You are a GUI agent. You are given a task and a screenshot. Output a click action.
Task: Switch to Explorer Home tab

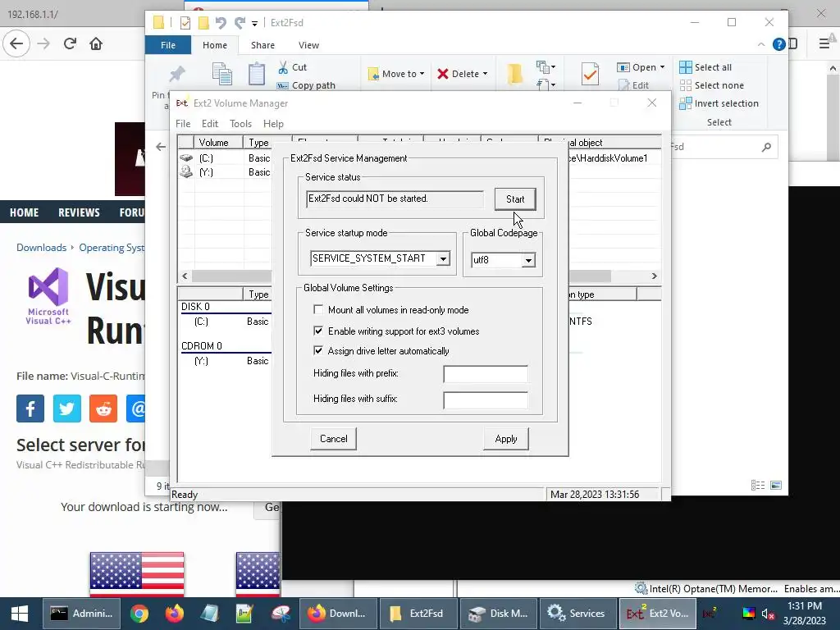[x=215, y=45]
